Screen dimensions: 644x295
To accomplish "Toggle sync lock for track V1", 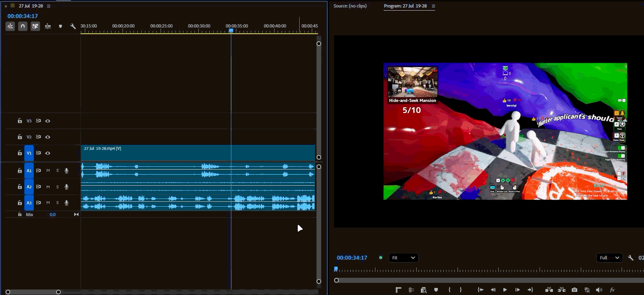I will (38, 153).
